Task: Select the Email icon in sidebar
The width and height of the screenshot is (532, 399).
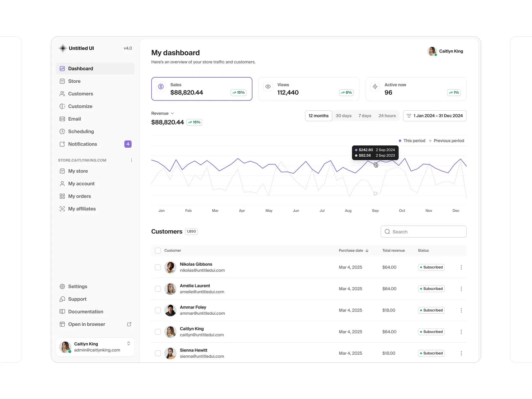Action: [x=62, y=119]
